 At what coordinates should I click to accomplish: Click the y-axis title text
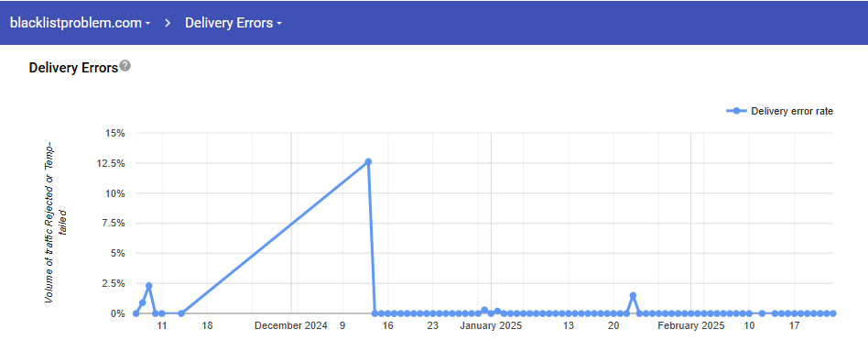coord(56,222)
